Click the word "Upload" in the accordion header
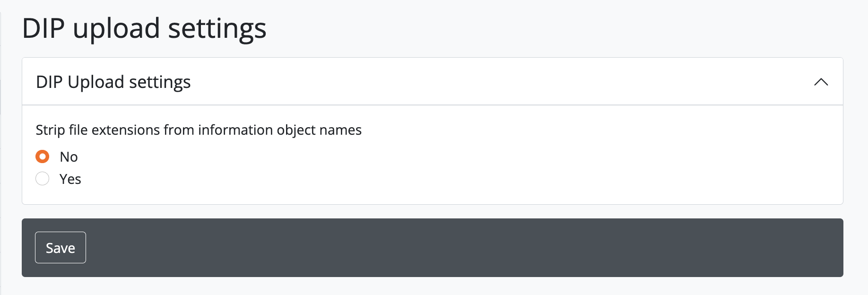 pyautogui.click(x=96, y=82)
